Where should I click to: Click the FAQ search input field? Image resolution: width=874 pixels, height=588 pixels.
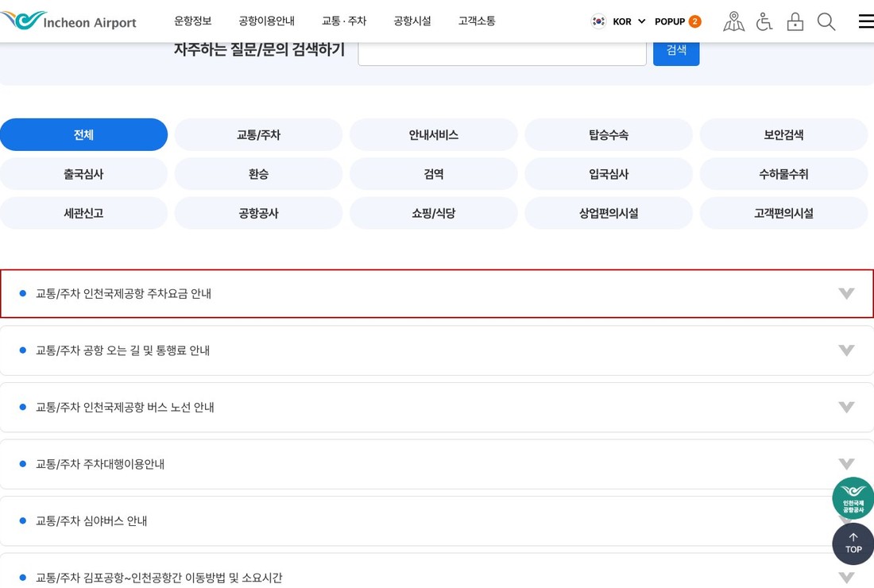tap(501, 53)
